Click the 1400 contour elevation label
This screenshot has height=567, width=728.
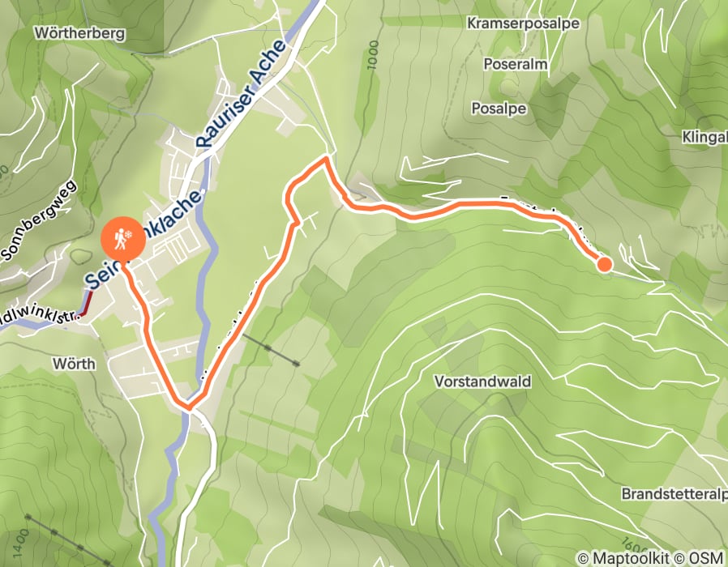pyautogui.click(x=21, y=542)
